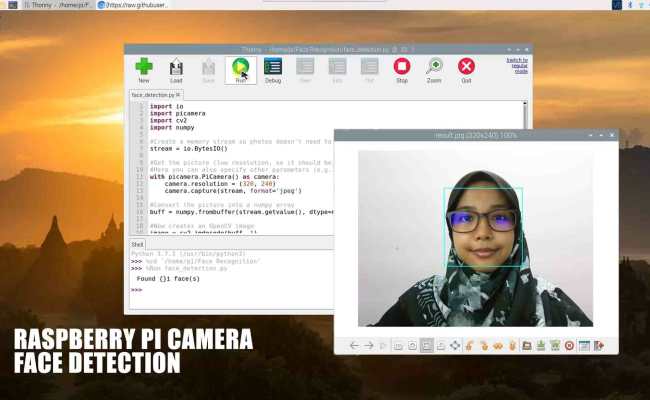The height and width of the screenshot is (400, 650).
Task: Open a file from image viewer toolbar
Action: 527,345
